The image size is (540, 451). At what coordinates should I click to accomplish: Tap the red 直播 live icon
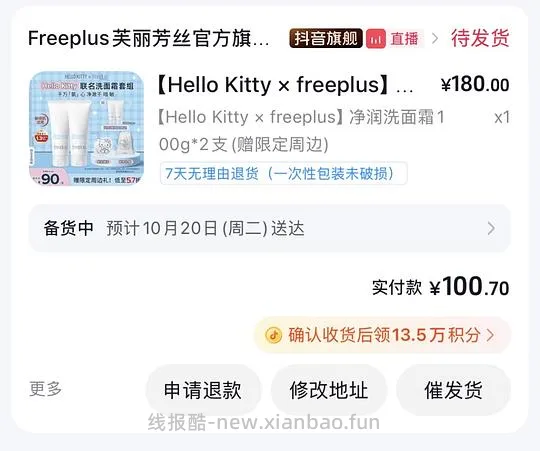[x=376, y=38]
